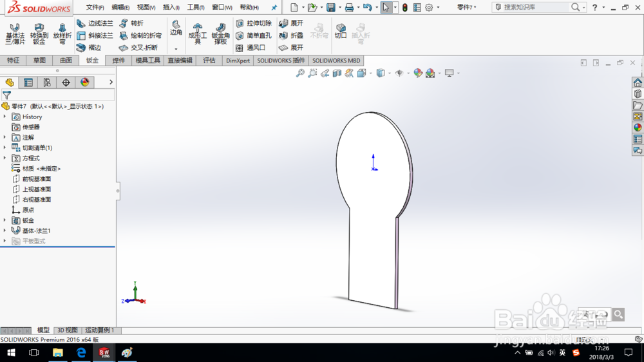Open the Lofted Bend tool (放样折弯)
Viewport: 644px width, 362px height.
point(62,33)
